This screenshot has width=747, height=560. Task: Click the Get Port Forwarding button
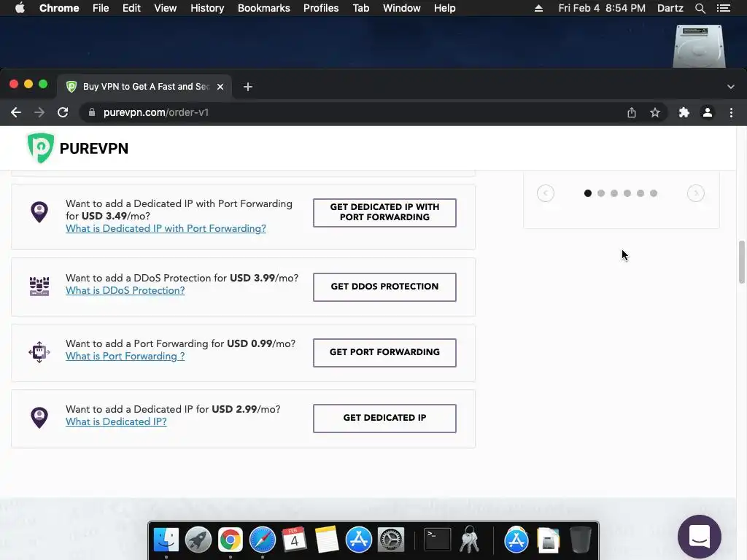[384, 352]
